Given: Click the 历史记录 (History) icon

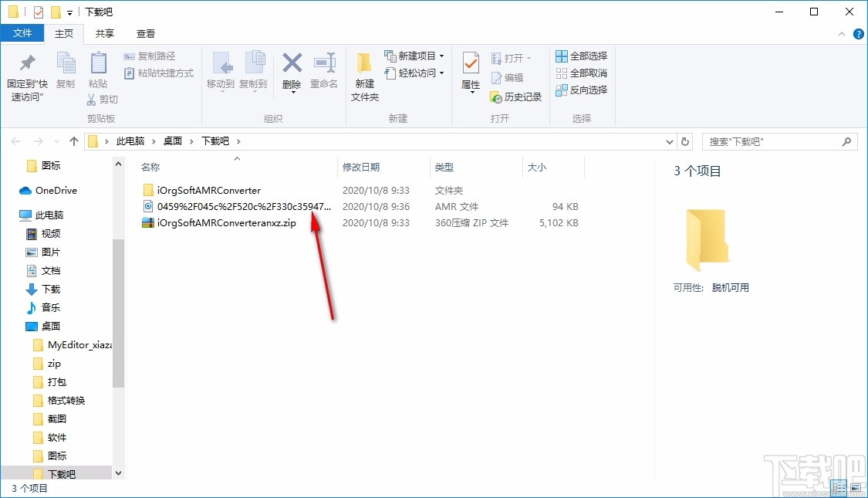Looking at the screenshot, I should point(516,97).
